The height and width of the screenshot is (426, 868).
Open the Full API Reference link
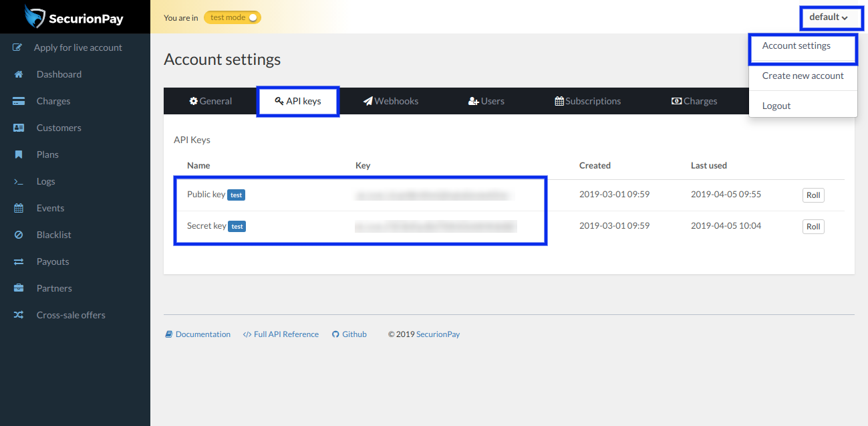[286, 334]
